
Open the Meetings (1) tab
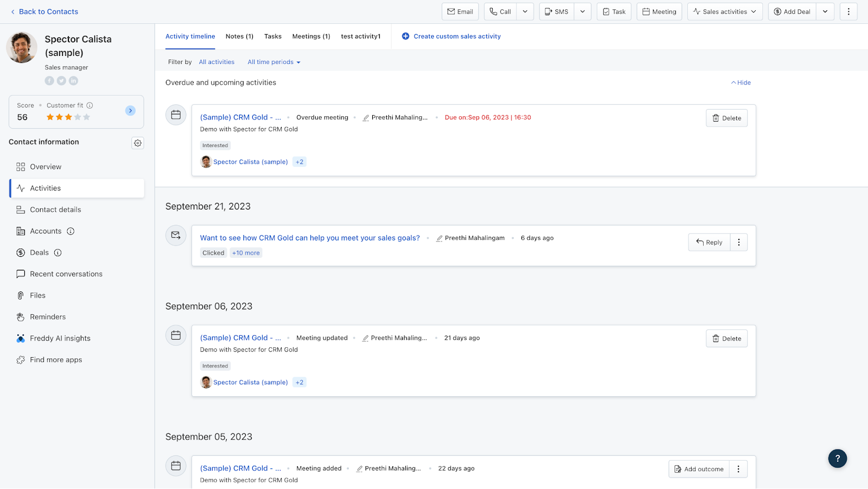tap(311, 36)
